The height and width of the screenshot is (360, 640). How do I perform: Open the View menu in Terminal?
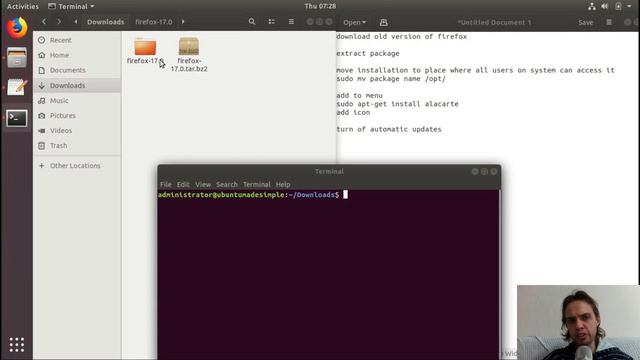tap(203, 184)
